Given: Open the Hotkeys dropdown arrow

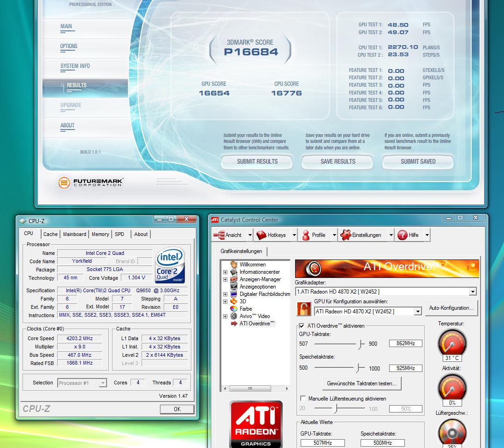Looking at the screenshot, I should [x=294, y=235].
